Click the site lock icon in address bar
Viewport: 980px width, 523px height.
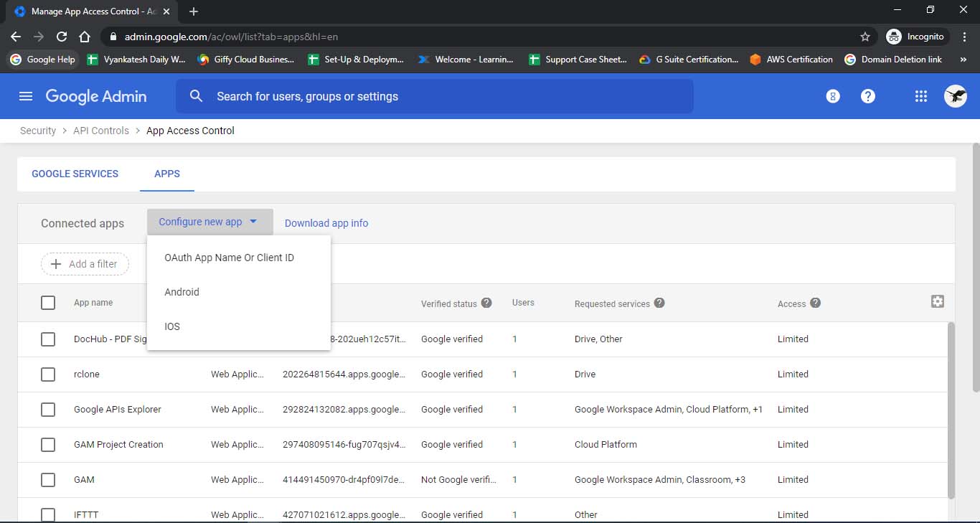pos(113,37)
